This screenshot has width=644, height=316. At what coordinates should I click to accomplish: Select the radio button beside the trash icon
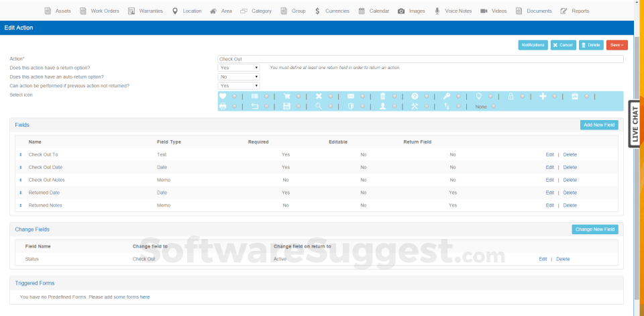click(x=394, y=96)
